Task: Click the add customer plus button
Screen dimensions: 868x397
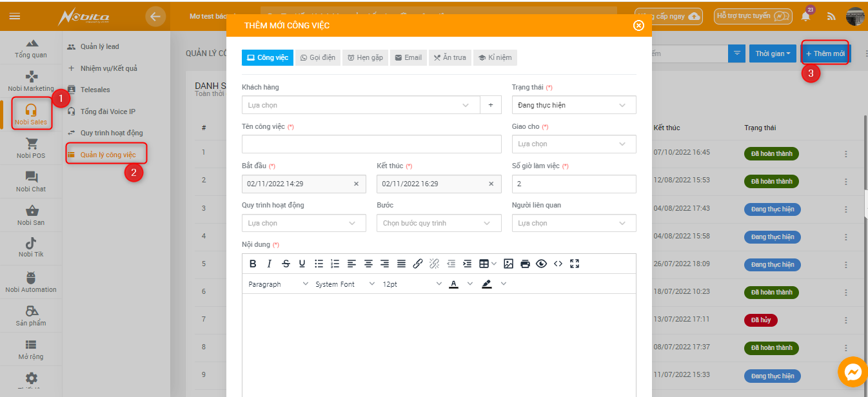Action: 490,105
